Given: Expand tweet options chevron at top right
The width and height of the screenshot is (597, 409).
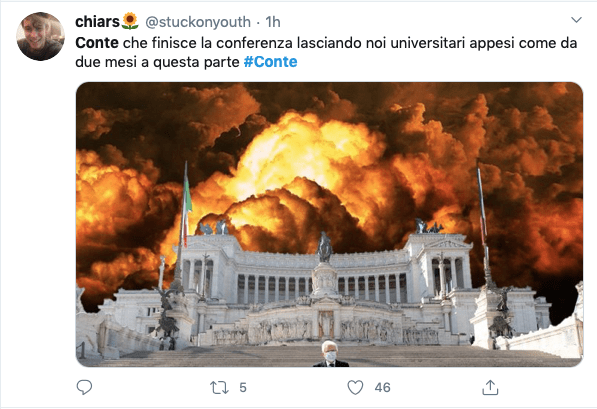Looking at the screenshot, I should point(576,20).
